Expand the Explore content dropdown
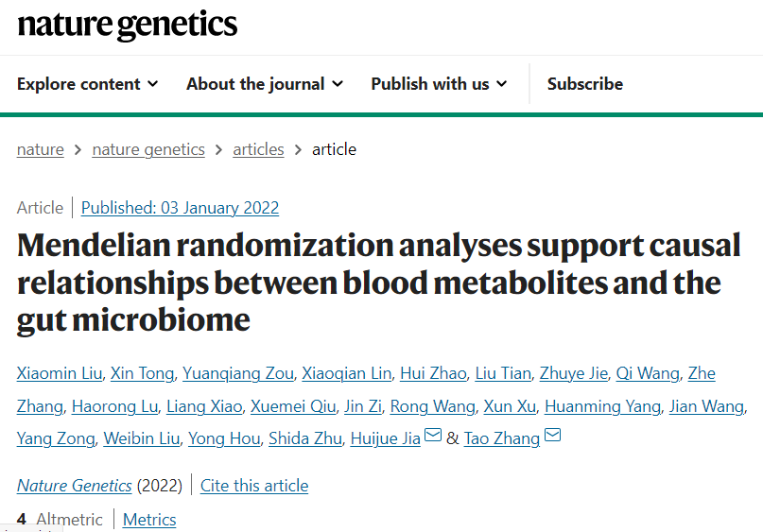Image resolution: width=763 pixels, height=532 pixels. 88,84
